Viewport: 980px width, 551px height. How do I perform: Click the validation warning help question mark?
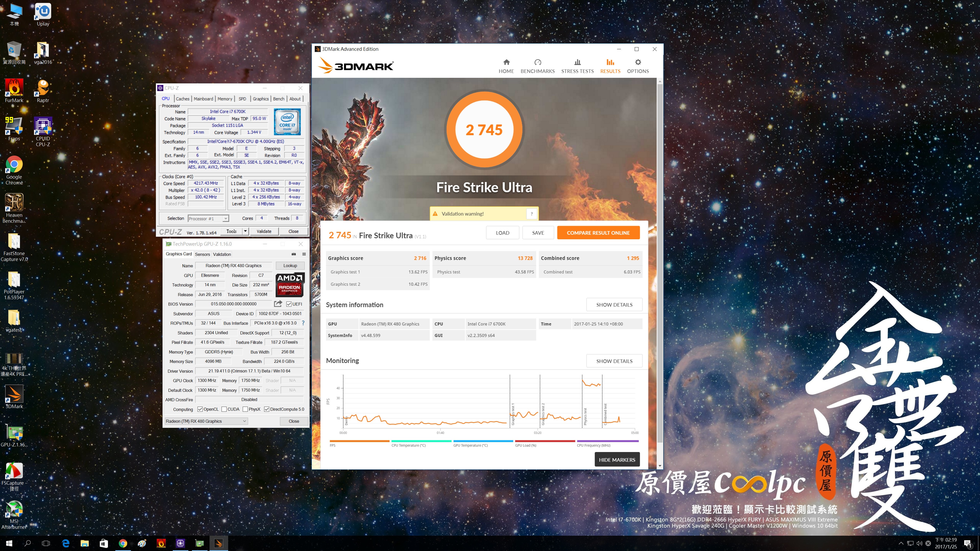[531, 214]
